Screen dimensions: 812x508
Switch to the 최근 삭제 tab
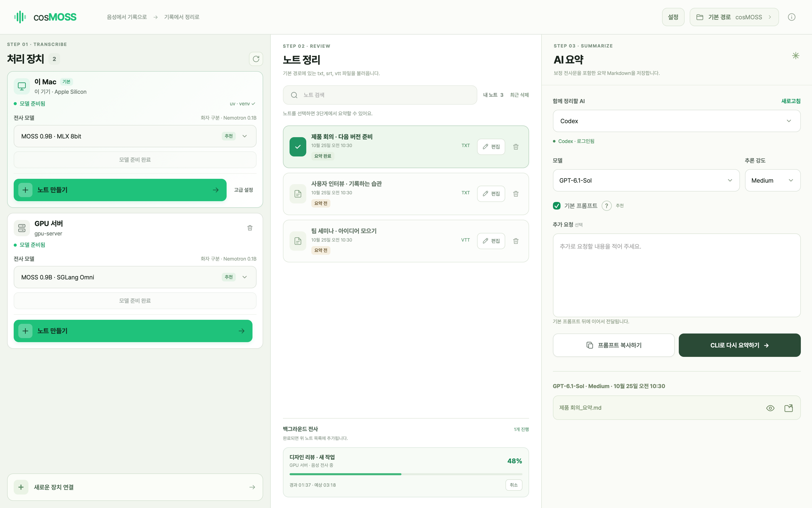[519, 95]
